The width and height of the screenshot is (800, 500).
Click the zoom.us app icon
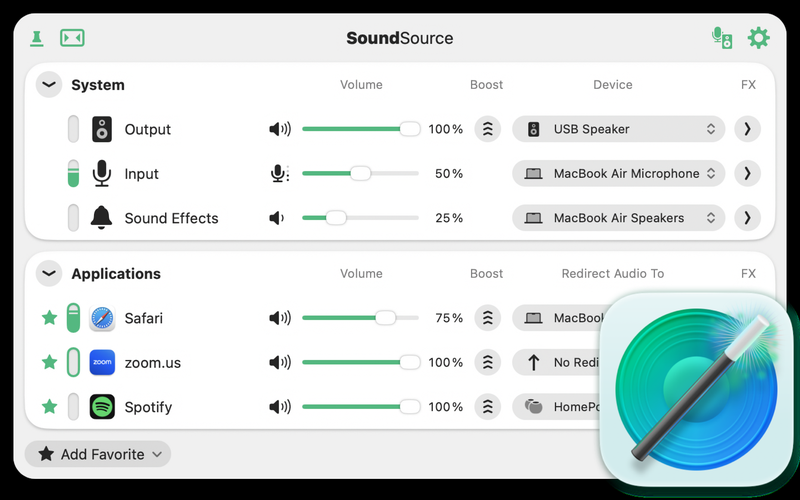(102, 362)
